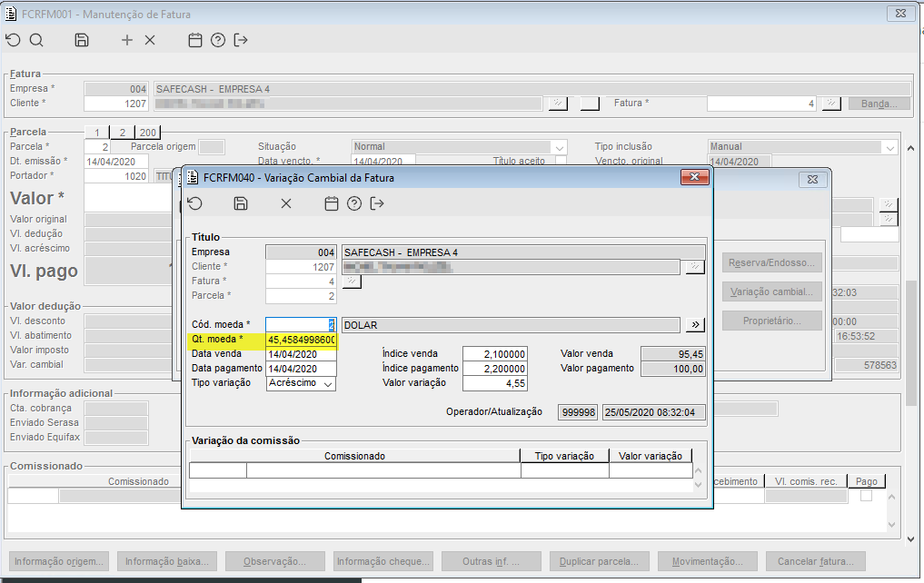The width and height of the screenshot is (924, 583).
Task: Click Comissionado column header in Variação da comissão
Action: click(x=354, y=456)
